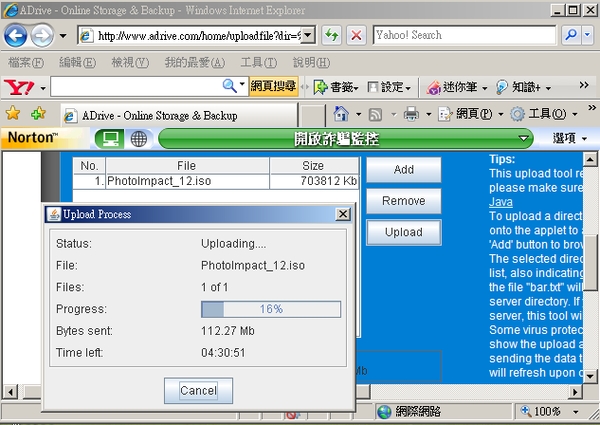Click the Upload button

point(404,232)
